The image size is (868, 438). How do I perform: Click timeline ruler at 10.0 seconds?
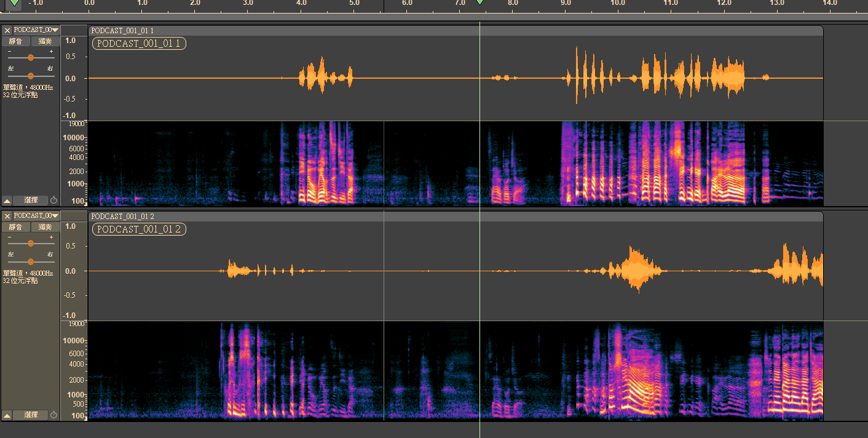click(618, 3)
